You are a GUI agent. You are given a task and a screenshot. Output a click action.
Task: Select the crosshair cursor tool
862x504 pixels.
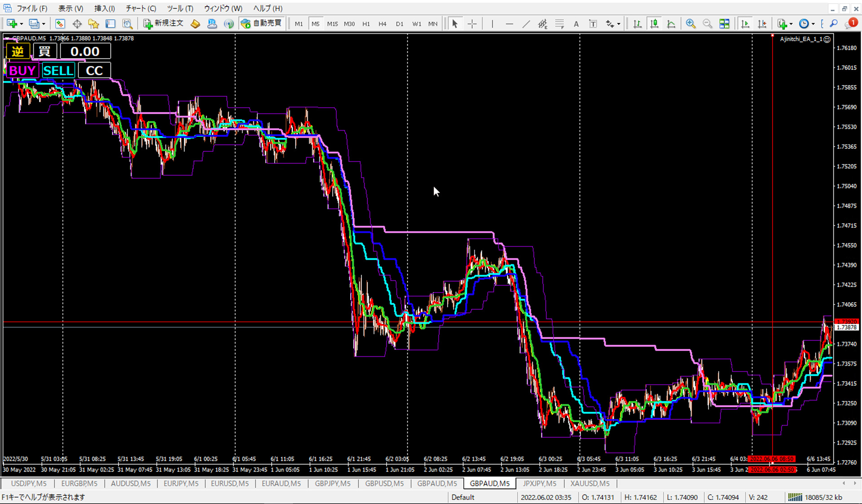pyautogui.click(x=472, y=24)
